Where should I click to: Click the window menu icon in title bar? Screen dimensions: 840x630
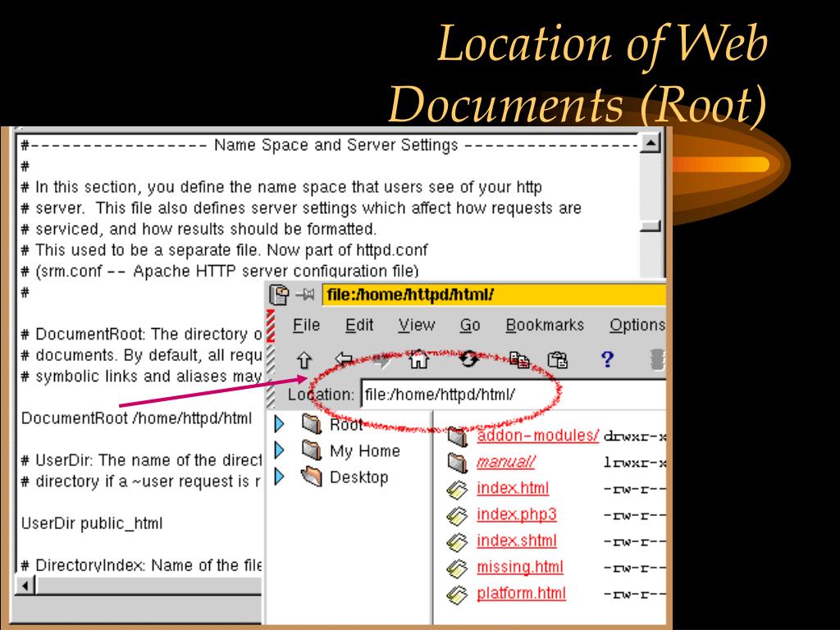click(x=279, y=294)
